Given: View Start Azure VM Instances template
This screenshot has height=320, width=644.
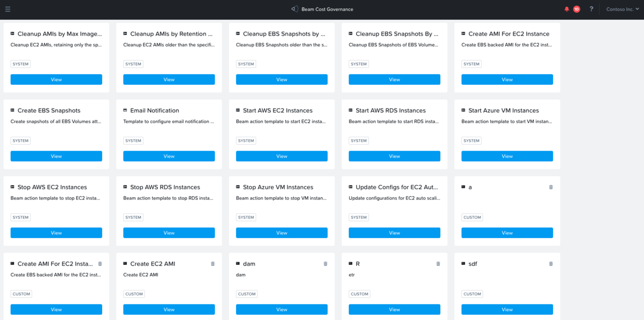Looking at the screenshot, I should click(x=507, y=156).
